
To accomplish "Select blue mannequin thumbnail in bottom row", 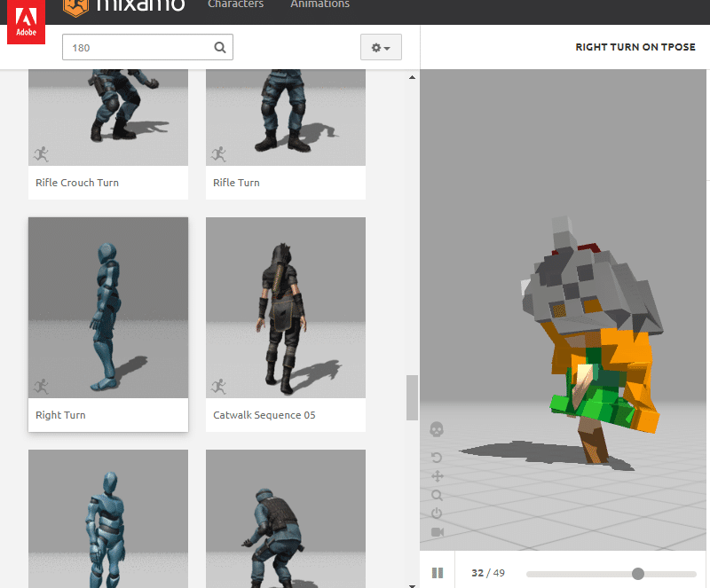I will point(108,519).
